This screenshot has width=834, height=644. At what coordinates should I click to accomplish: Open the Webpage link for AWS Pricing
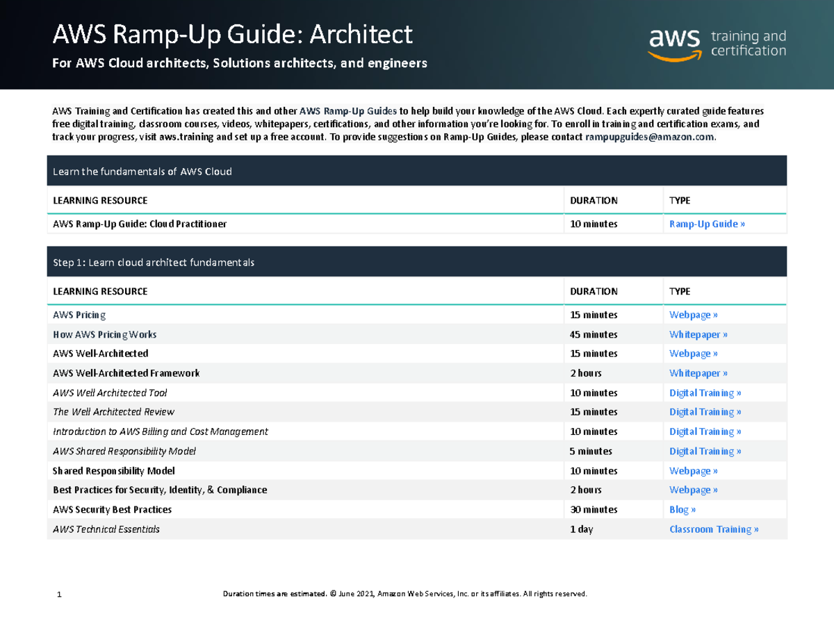693,315
